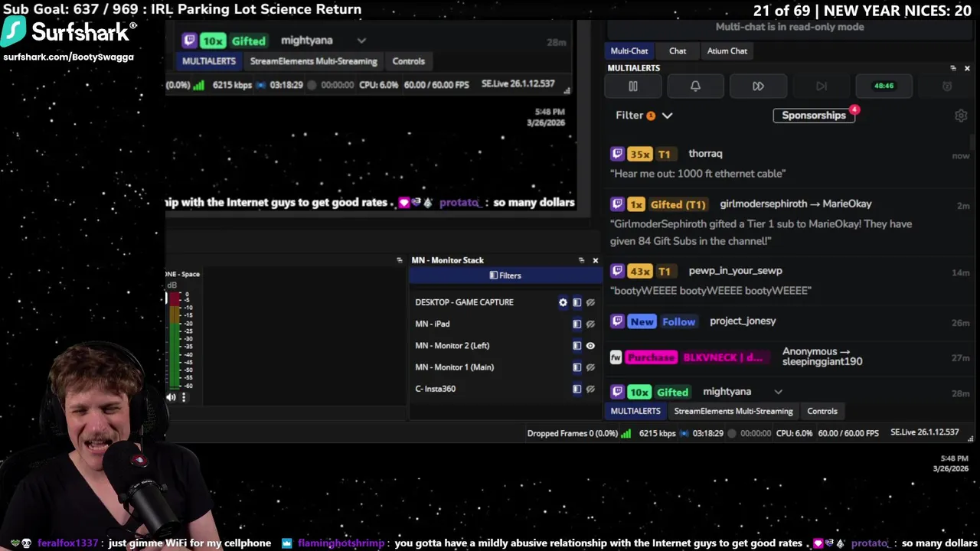Open MultiAlerts settings gear
The width and height of the screenshot is (980, 551).
click(x=961, y=116)
